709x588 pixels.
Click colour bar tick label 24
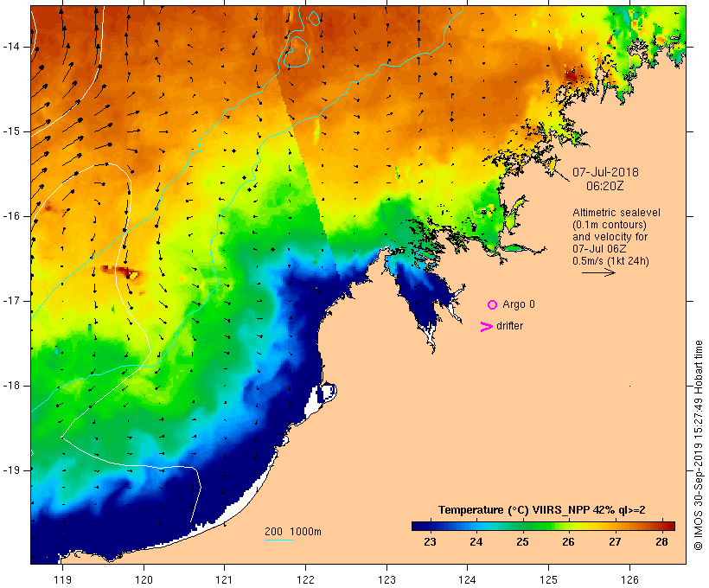(x=476, y=542)
